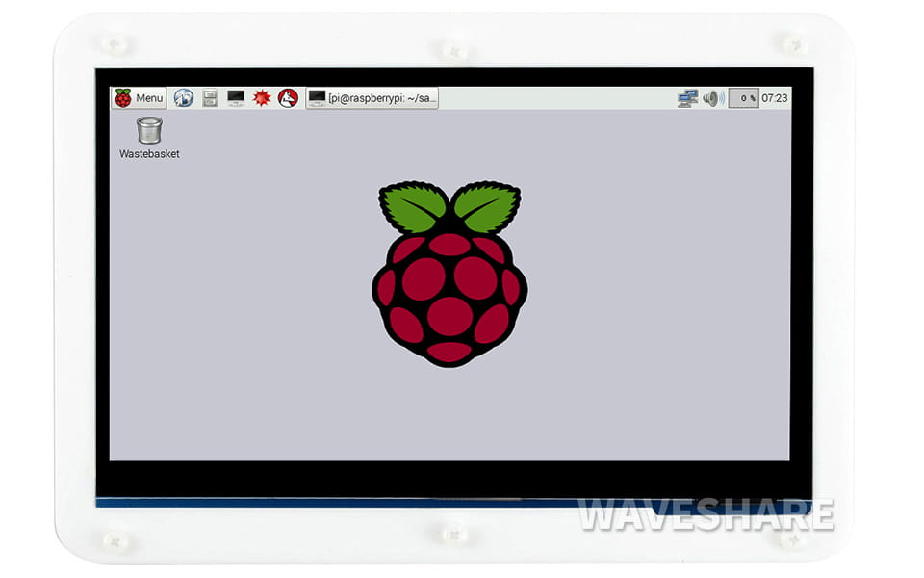Click the CPU usage monitor showing 0%
The image size is (924, 578).
tap(743, 98)
